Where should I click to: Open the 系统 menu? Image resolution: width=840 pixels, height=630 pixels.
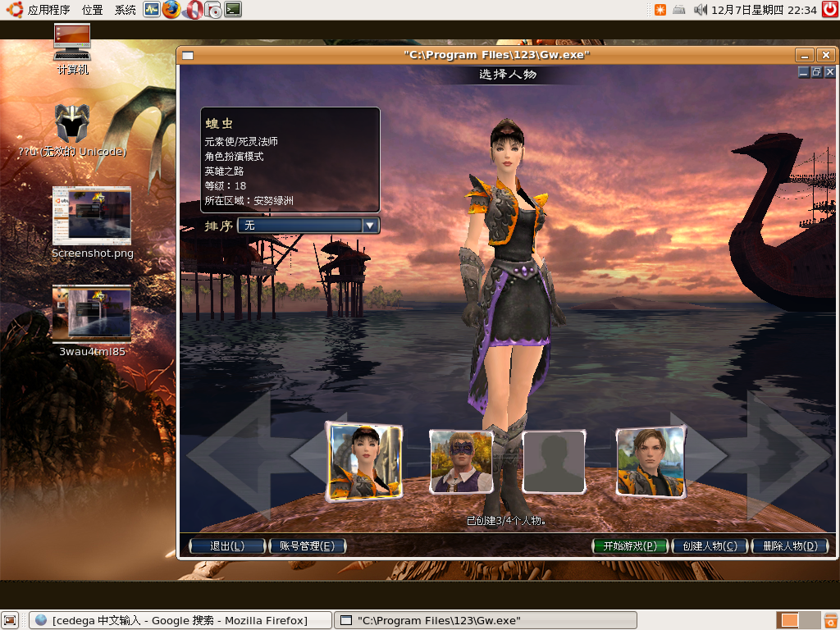(x=126, y=10)
